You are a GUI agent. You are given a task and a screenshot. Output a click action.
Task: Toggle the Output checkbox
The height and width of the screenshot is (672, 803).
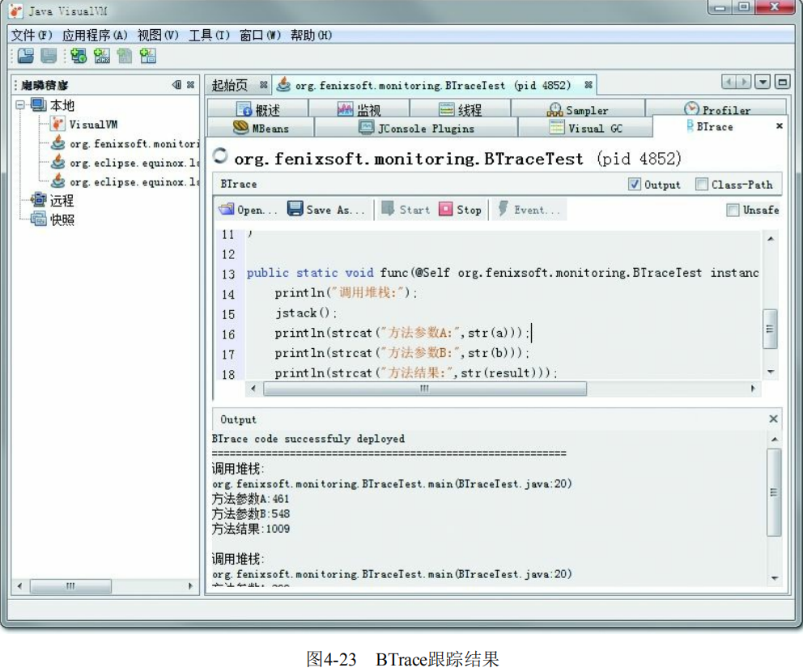[634, 184]
